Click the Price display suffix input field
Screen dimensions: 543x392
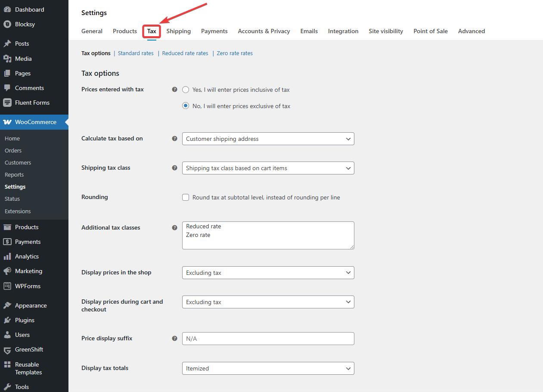pos(268,339)
